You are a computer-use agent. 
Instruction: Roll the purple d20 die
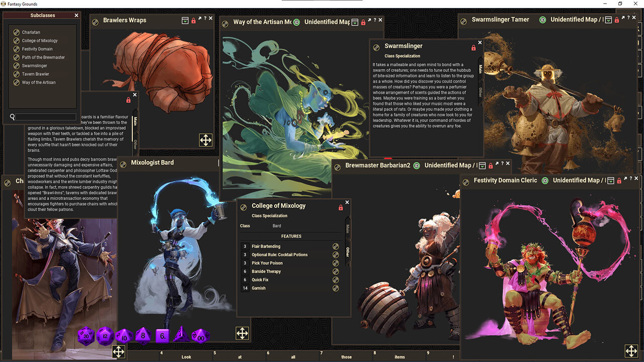86,335
